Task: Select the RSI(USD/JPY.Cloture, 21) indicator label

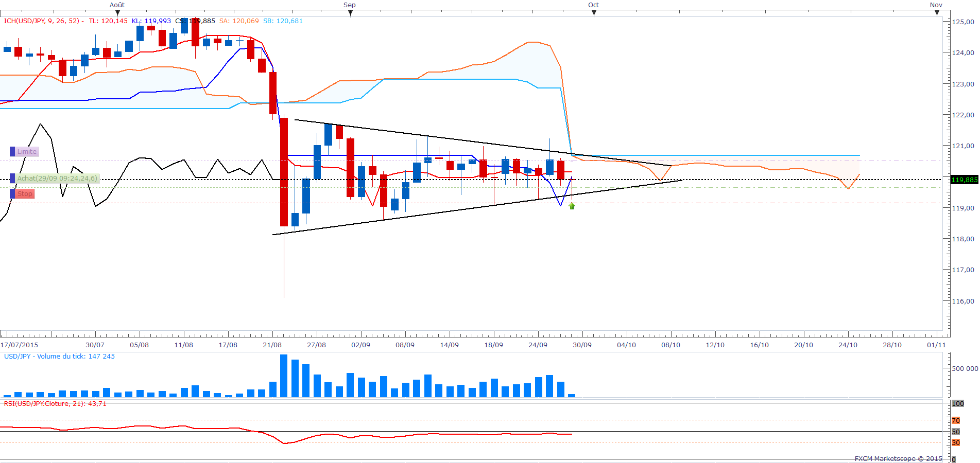Action: click(x=55, y=404)
